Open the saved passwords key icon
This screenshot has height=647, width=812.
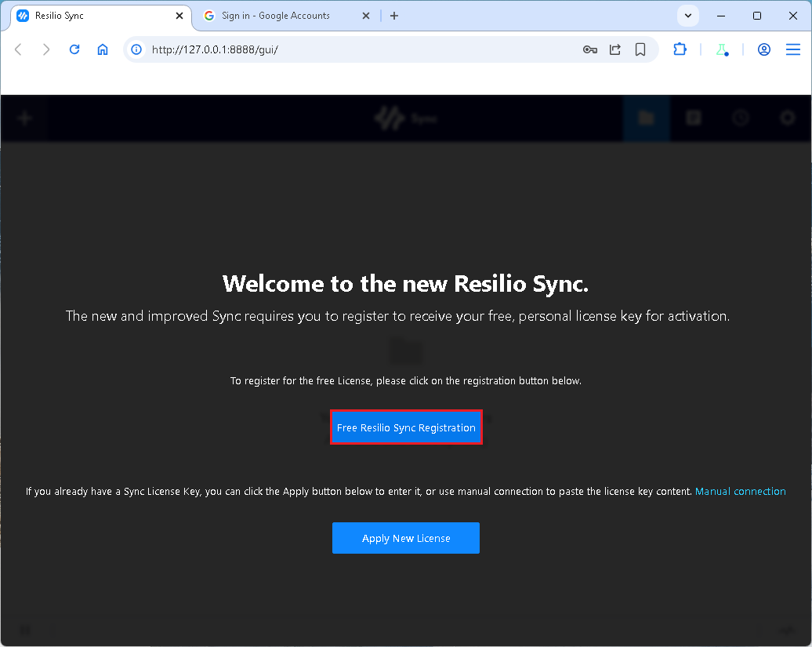tap(590, 49)
